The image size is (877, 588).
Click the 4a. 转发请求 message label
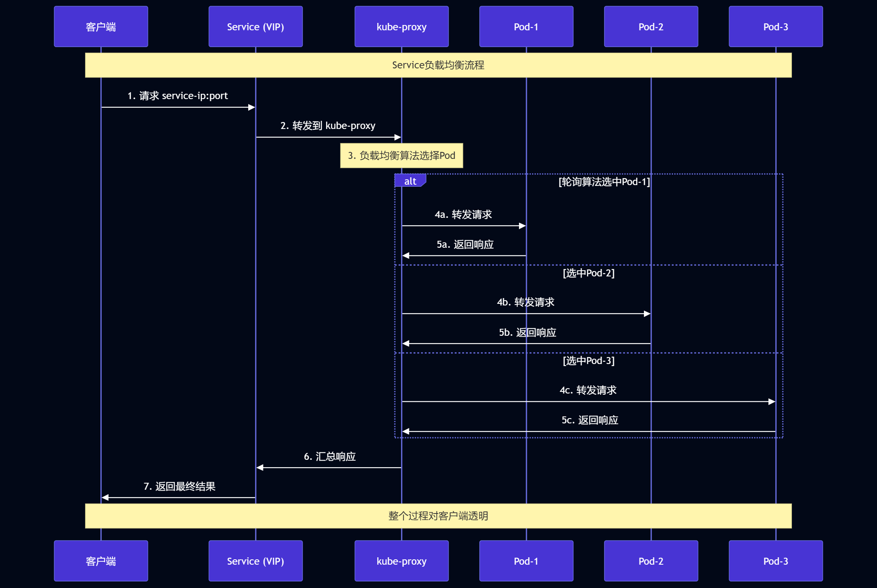[x=463, y=215]
